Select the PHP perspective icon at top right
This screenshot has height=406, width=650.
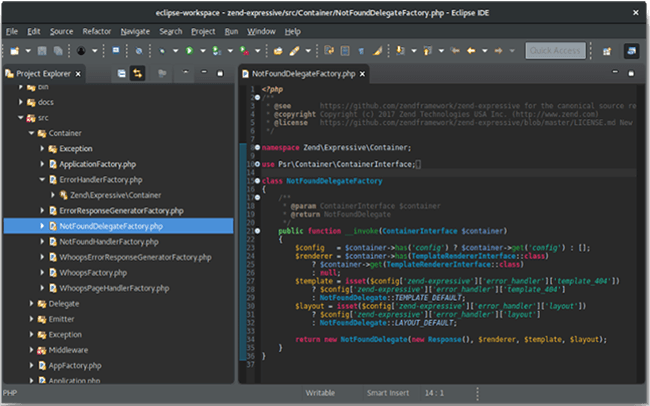click(x=631, y=50)
